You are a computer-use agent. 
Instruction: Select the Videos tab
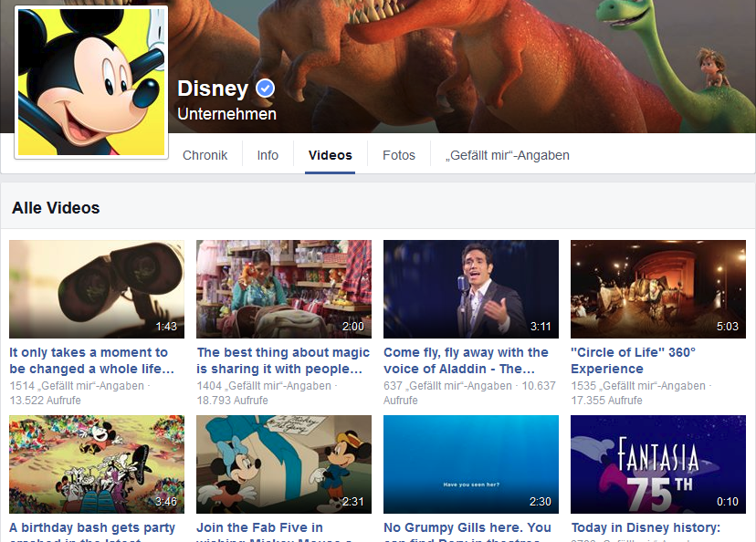tap(331, 155)
